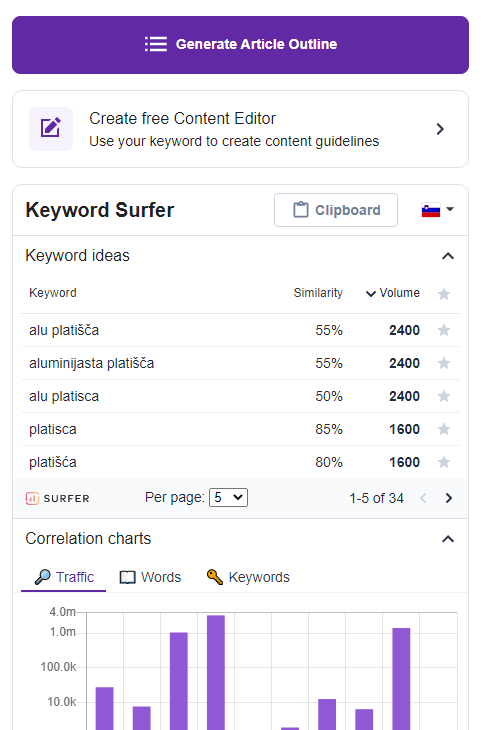This screenshot has width=483, height=730.
Task: Click keyword platisca
Action: [53, 429]
